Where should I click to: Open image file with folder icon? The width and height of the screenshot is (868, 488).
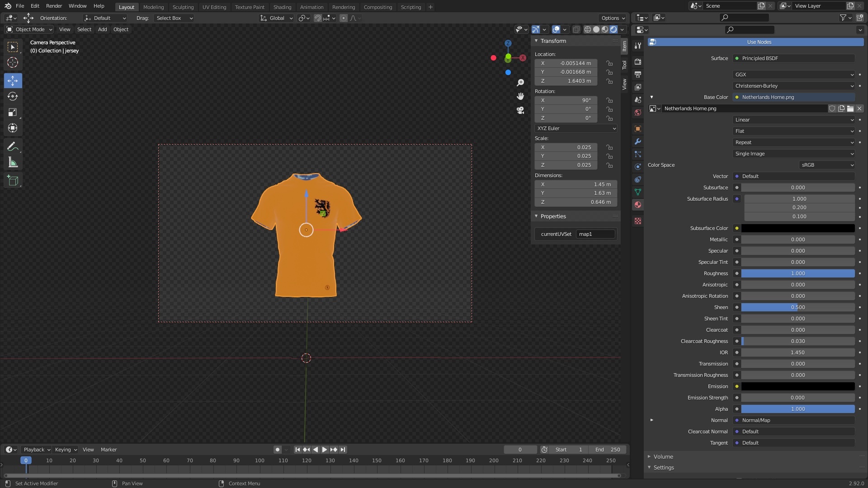(x=850, y=108)
